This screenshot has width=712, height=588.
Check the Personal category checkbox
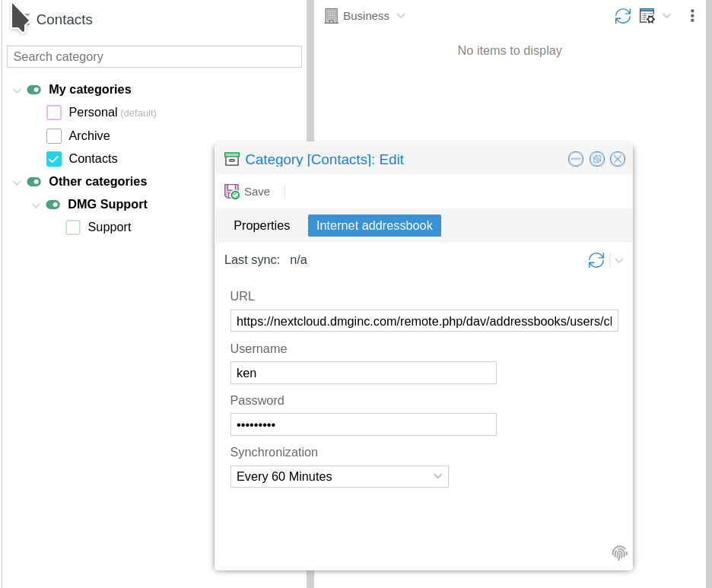(54, 112)
